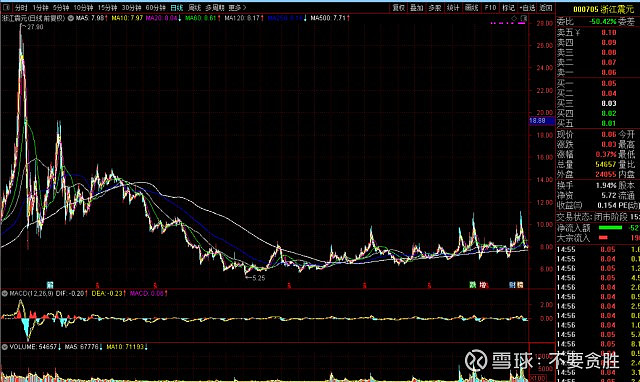Switch to the 60分钟 chart tab

[x=156, y=8]
